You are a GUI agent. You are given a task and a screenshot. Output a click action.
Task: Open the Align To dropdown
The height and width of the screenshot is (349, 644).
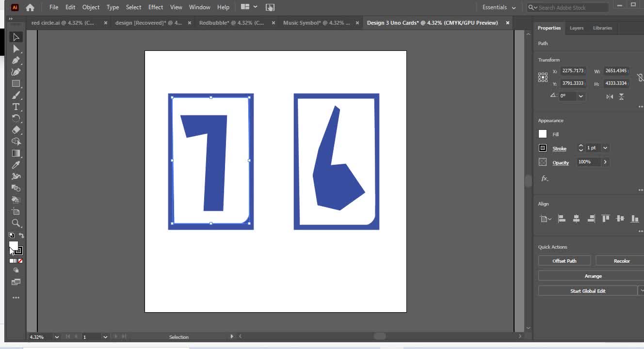click(546, 219)
